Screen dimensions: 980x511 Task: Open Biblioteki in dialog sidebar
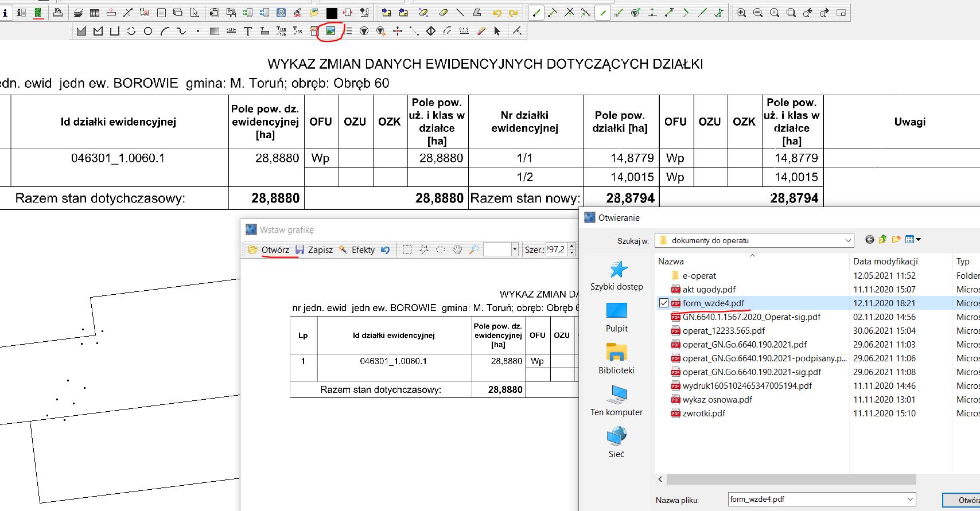[617, 359]
